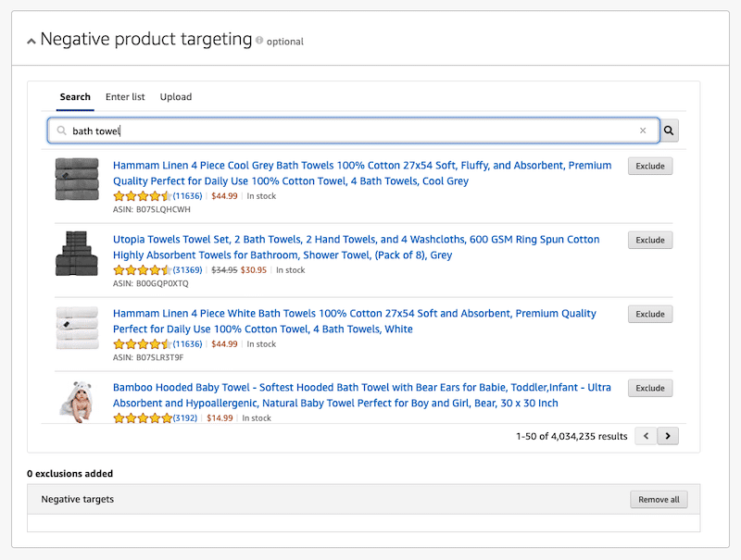Open the Bamboo Hooded Baby Towel link
The width and height of the screenshot is (741, 560).
[361, 395]
